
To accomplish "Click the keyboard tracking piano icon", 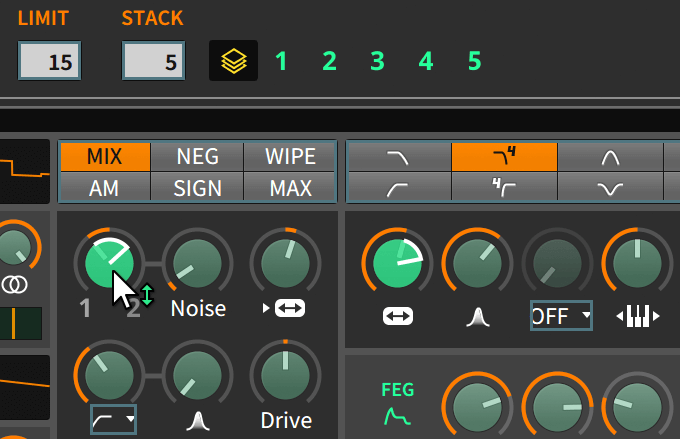I will [x=638, y=316].
